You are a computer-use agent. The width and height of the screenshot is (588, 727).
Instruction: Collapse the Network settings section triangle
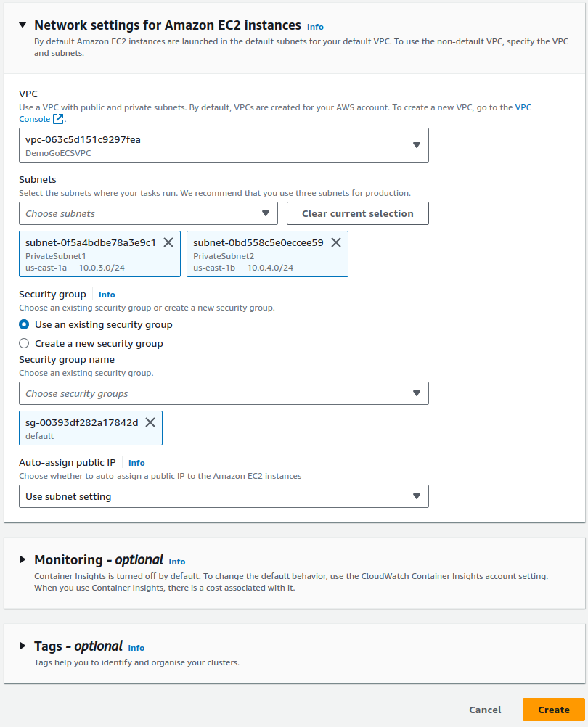click(23, 25)
